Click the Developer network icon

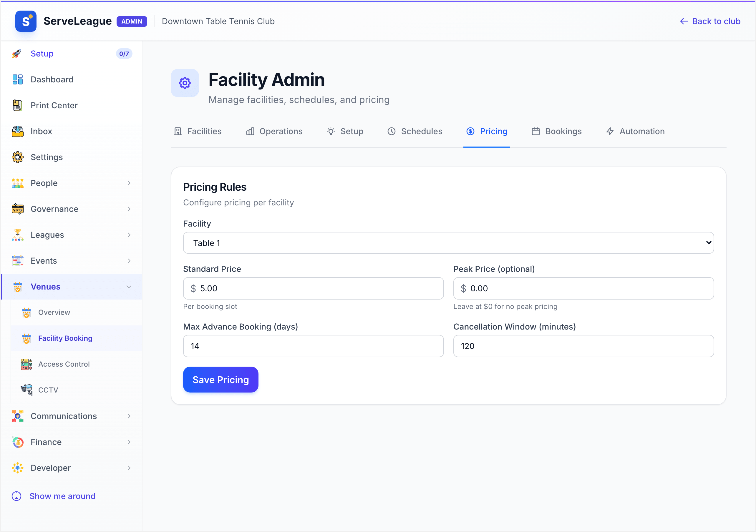tap(17, 468)
